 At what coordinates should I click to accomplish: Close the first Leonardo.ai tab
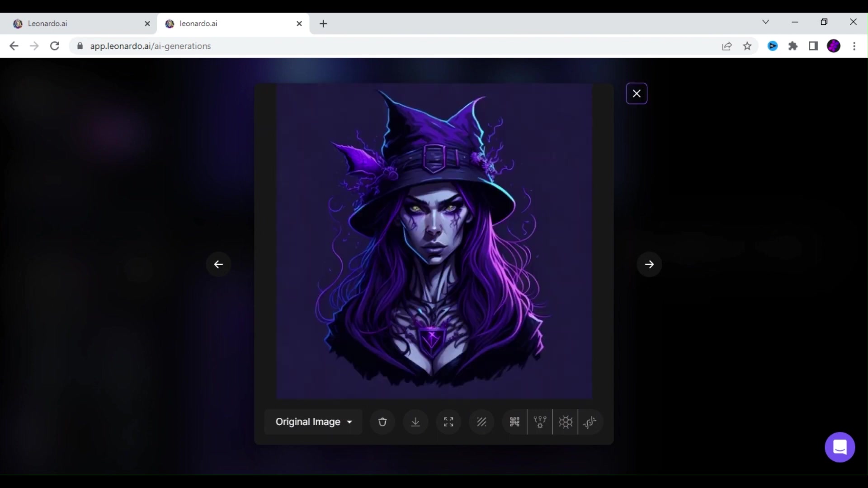pos(147,23)
